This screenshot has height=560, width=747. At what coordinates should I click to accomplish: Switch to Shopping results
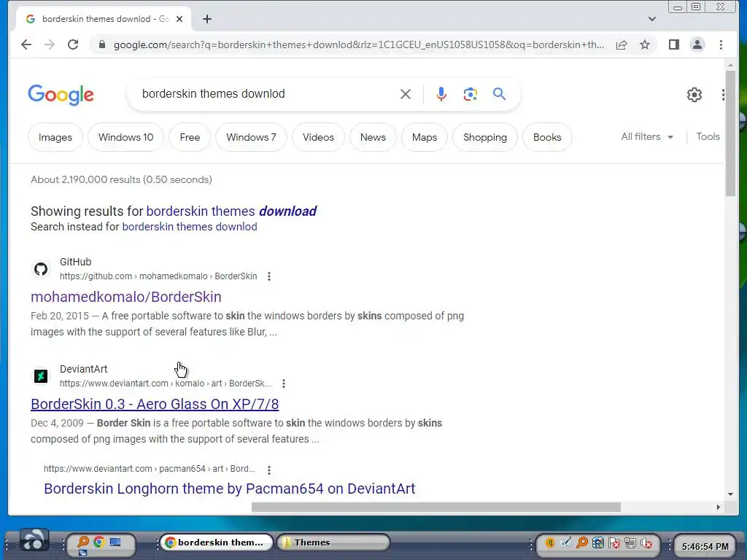[485, 137]
